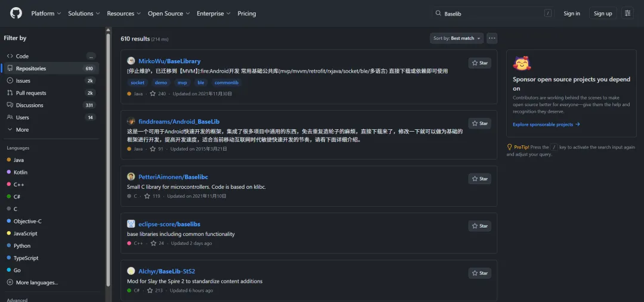The width and height of the screenshot is (644, 302).
Task: Star the eclipse-score/baselibs repository
Action: coord(479,226)
